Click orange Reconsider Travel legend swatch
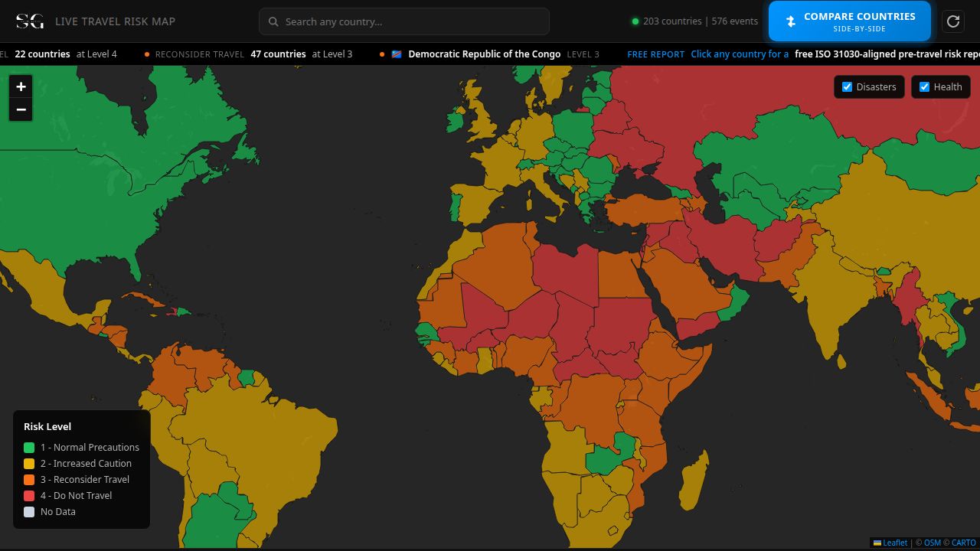Viewport: 980px width, 551px height. [29, 480]
